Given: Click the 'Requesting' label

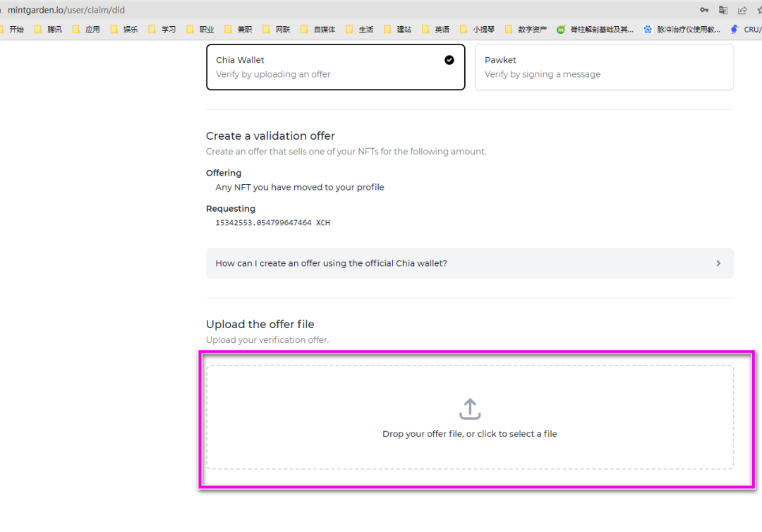Looking at the screenshot, I should click(230, 208).
